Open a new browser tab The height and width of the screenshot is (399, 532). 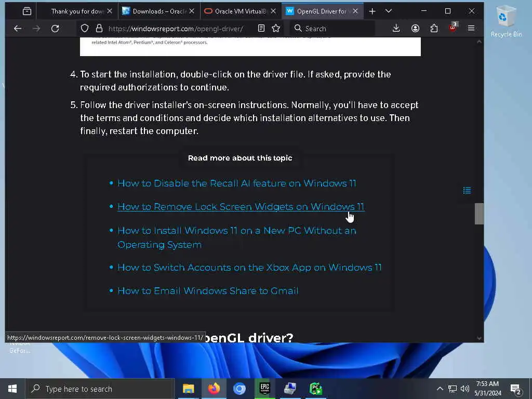pyautogui.click(x=372, y=11)
